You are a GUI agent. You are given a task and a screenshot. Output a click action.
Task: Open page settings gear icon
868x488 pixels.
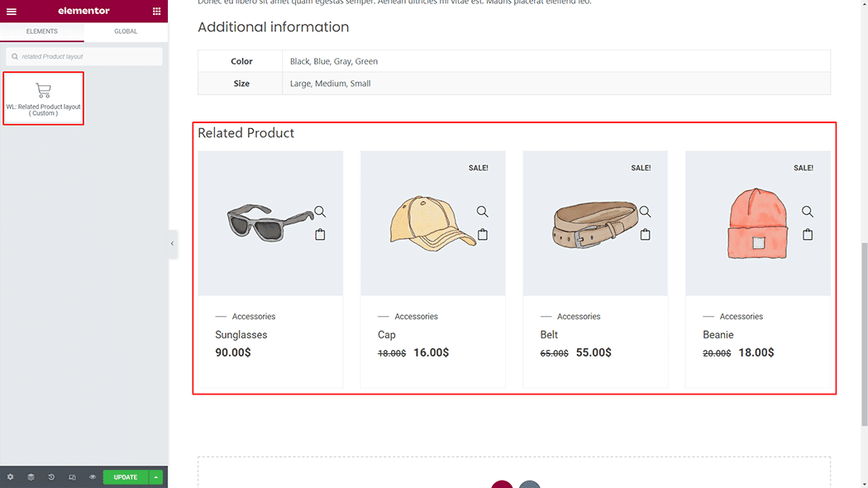[x=11, y=477]
